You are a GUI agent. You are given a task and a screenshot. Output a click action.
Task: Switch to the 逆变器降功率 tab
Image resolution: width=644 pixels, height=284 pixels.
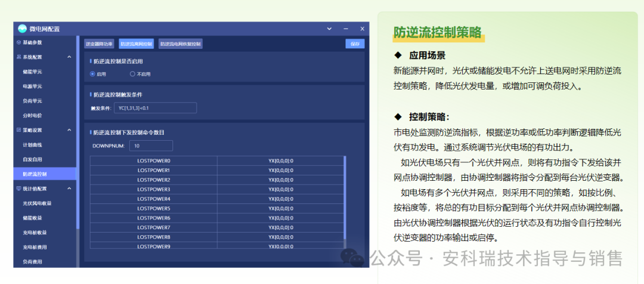coord(99,44)
